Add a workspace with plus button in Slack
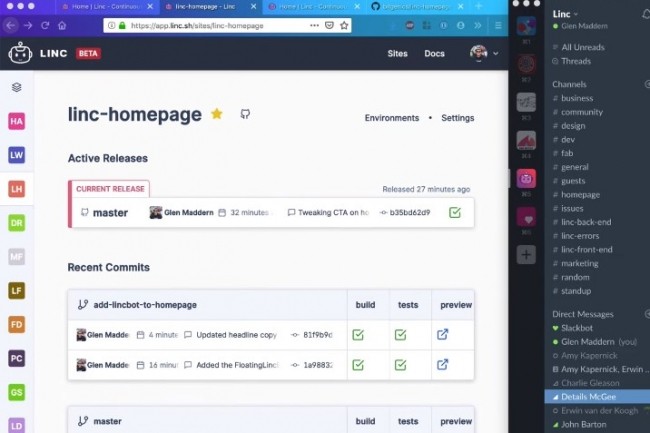This screenshot has height=433, width=650. pyautogui.click(x=526, y=254)
